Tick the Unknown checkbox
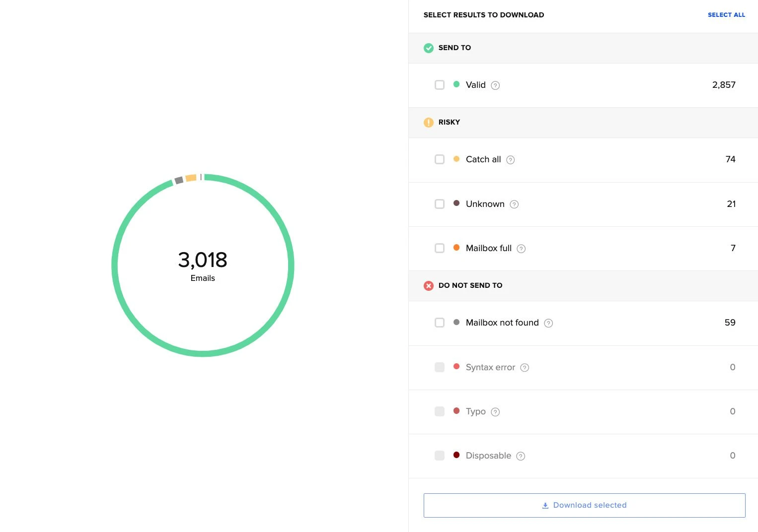This screenshot has height=532, width=758. [x=440, y=204]
